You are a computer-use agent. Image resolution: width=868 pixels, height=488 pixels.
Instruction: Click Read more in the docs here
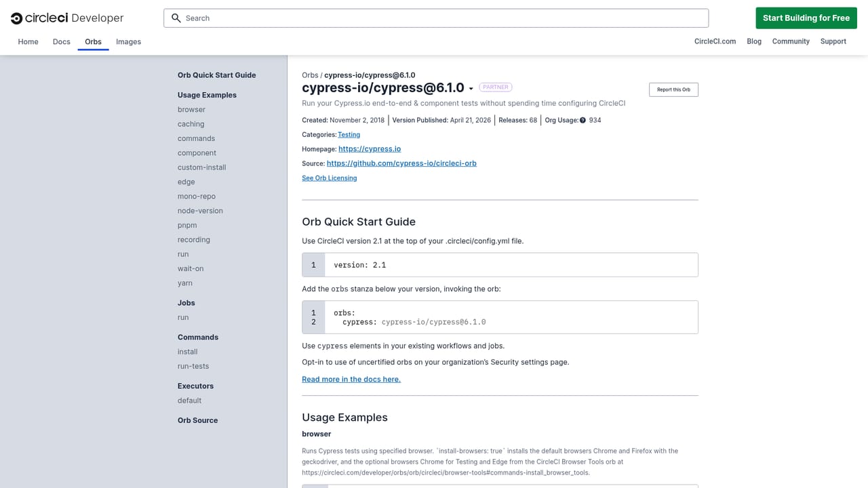click(351, 380)
